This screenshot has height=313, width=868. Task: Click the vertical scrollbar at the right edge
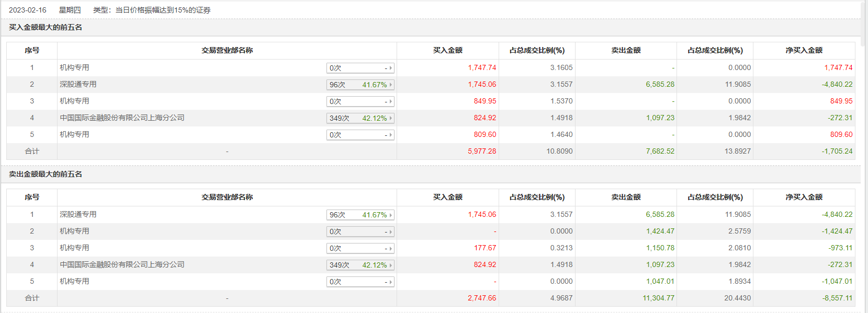[x=864, y=157]
